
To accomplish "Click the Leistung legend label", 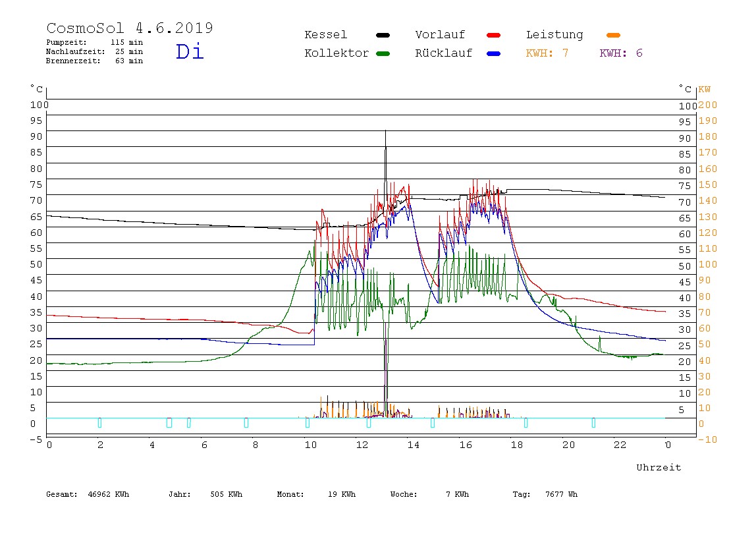I will coord(554,35).
